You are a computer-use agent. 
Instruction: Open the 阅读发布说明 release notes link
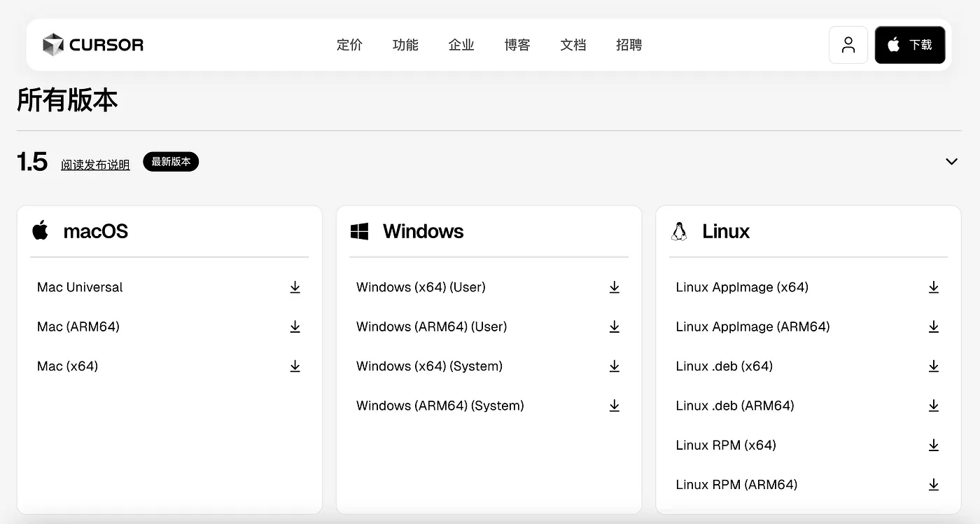click(x=95, y=165)
